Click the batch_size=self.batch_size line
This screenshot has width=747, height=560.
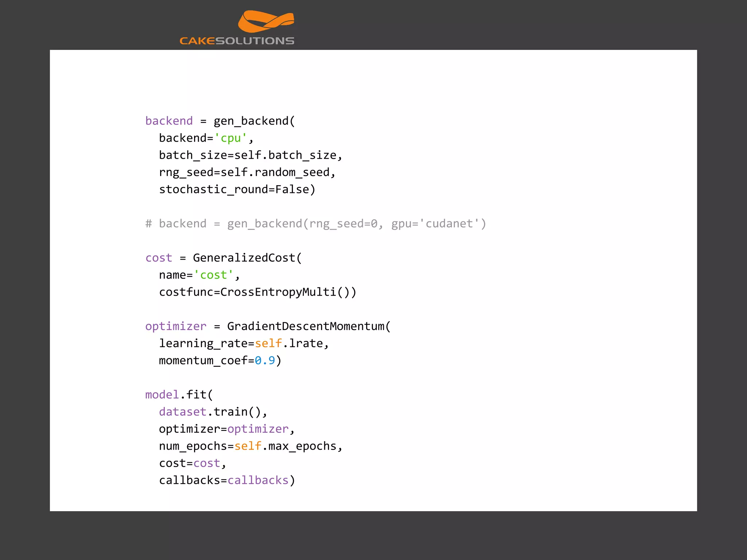(250, 155)
